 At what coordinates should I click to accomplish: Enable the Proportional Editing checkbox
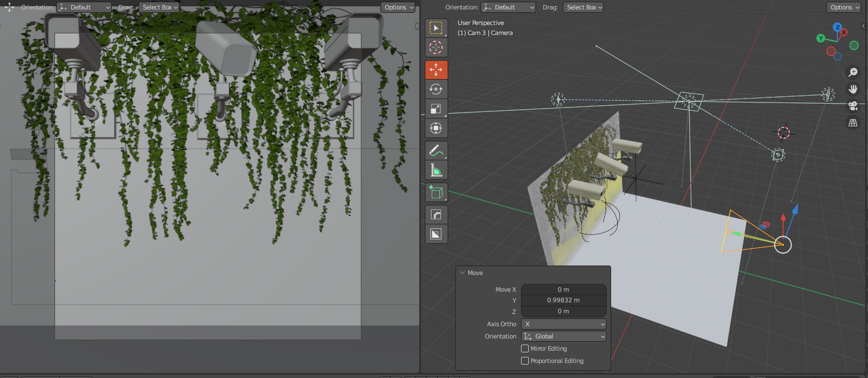point(524,361)
